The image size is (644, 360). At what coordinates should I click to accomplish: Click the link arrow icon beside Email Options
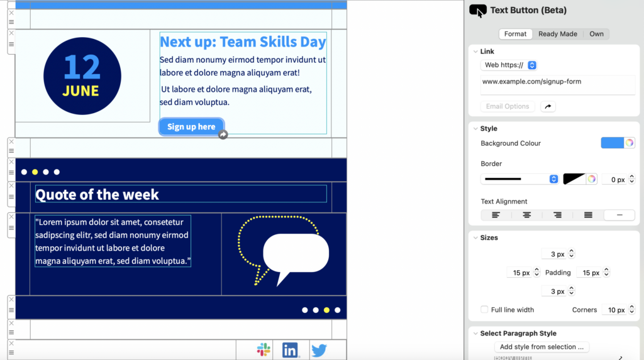click(548, 106)
